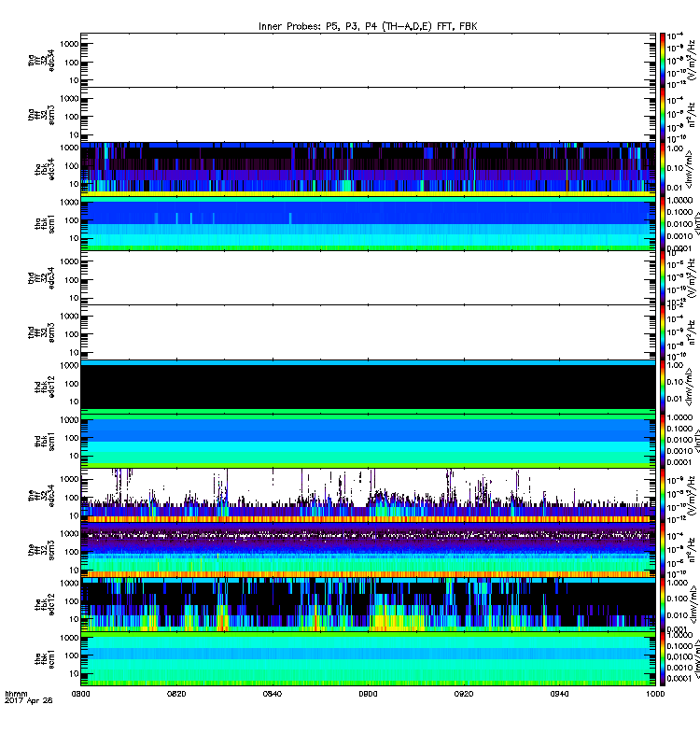Select the color bar beside thd fff edc34 panel
The width and height of the screenshot is (700, 747).
tap(663, 277)
